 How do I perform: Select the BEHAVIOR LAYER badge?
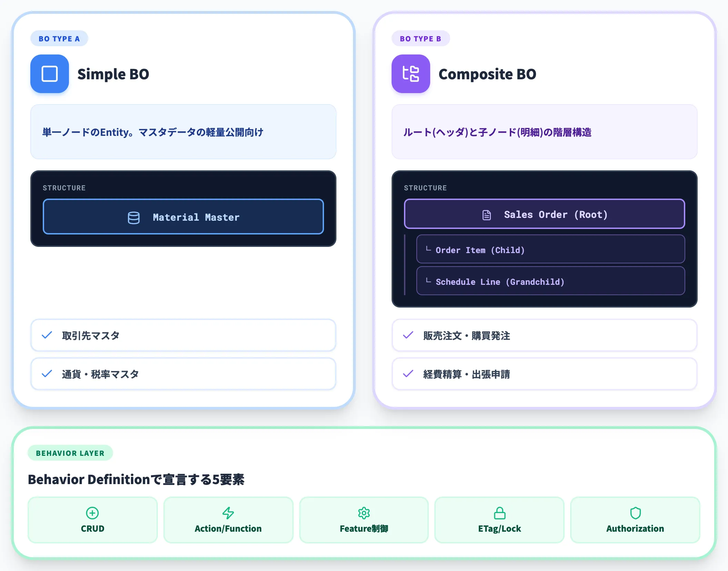(x=70, y=453)
